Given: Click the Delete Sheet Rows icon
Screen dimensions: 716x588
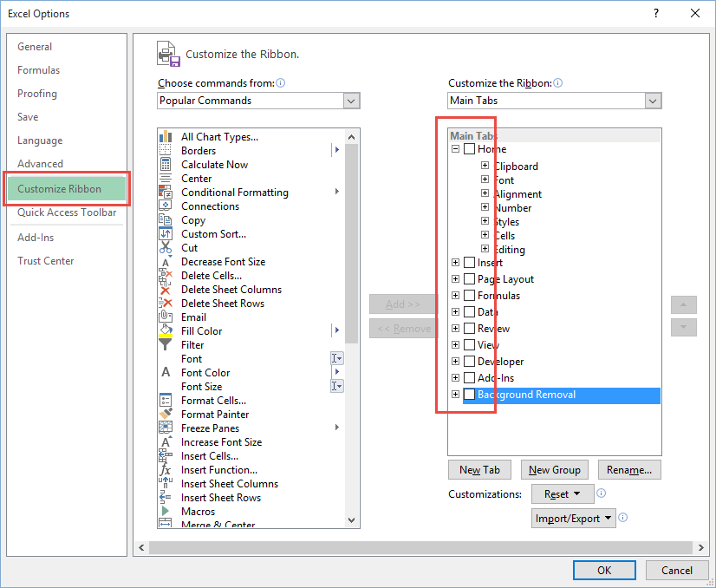Looking at the screenshot, I should coord(166,304).
